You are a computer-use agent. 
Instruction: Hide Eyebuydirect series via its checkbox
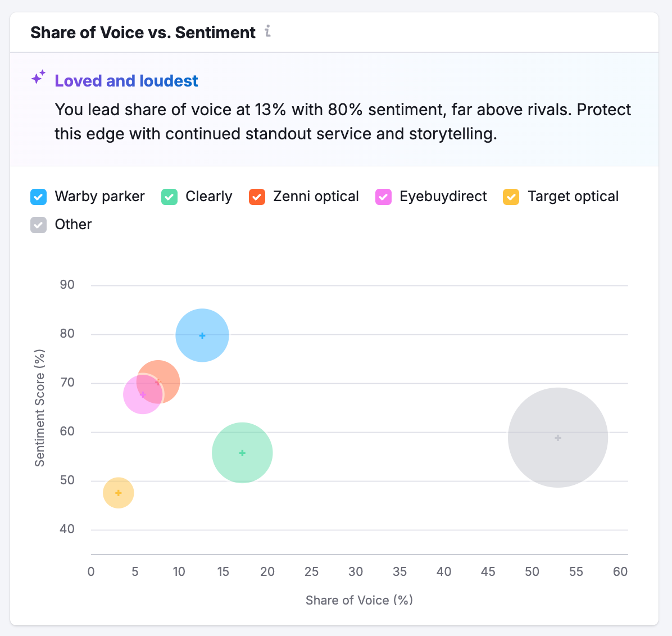coord(383,197)
